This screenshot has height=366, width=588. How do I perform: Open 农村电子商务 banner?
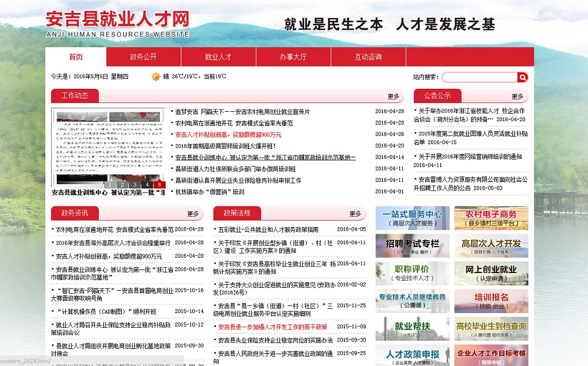[x=491, y=218]
